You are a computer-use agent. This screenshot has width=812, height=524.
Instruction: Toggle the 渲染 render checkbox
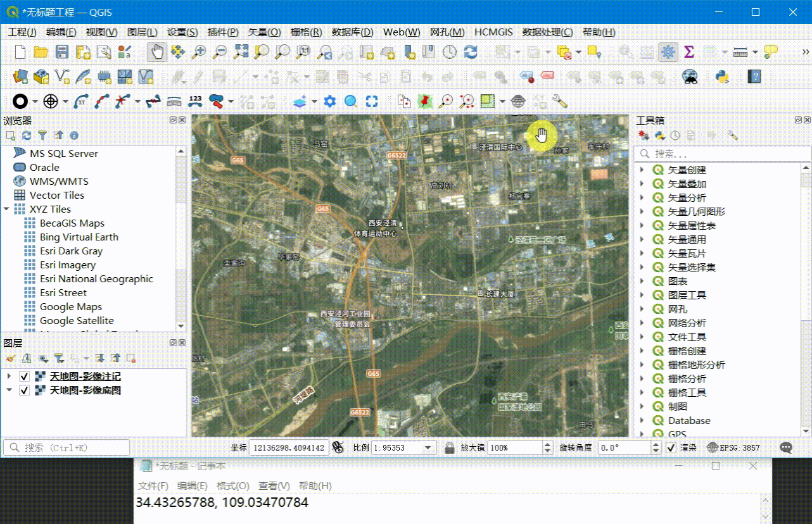click(x=671, y=447)
